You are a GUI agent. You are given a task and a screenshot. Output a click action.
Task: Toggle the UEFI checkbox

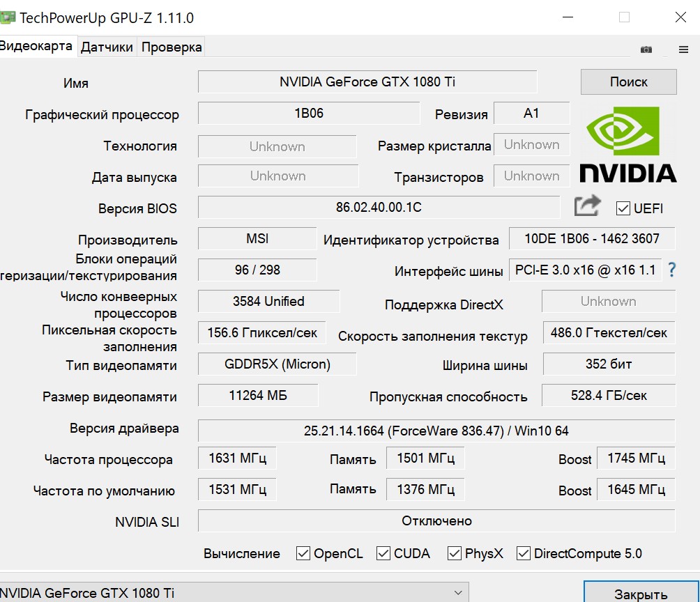tap(623, 208)
